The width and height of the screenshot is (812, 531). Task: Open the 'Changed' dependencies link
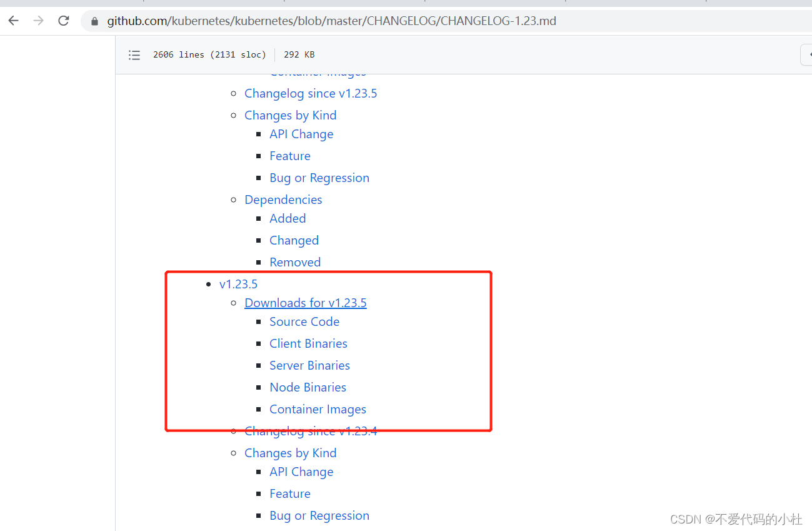(x=294, y=240)
